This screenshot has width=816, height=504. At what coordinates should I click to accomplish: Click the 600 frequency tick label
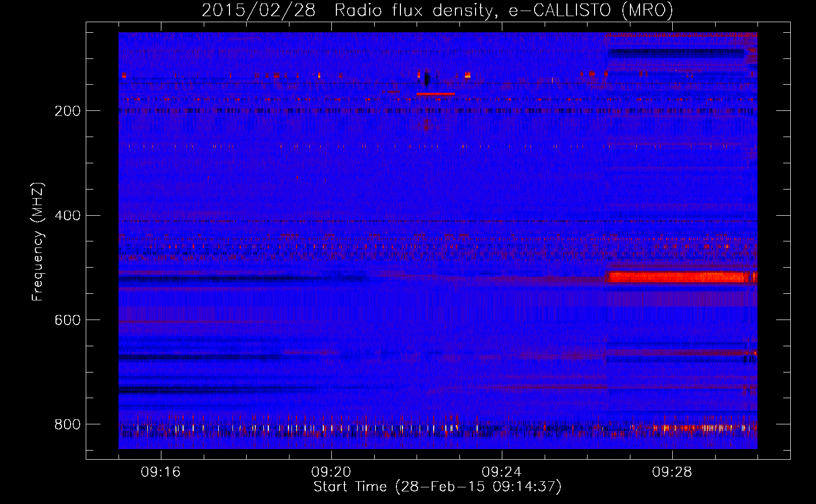(68, 321)
